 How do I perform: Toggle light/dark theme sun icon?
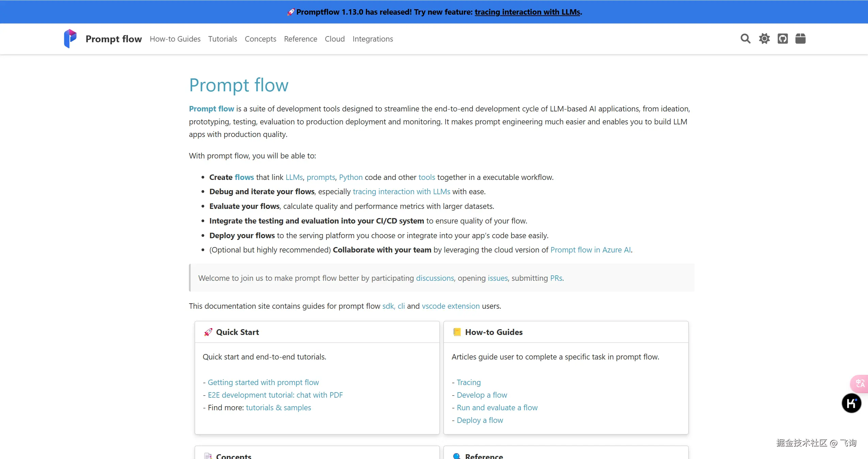[x=764, y=39]
